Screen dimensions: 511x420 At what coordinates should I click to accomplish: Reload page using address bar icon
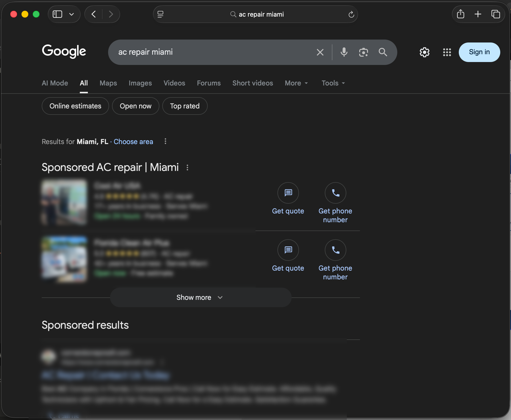coord(351,14)
